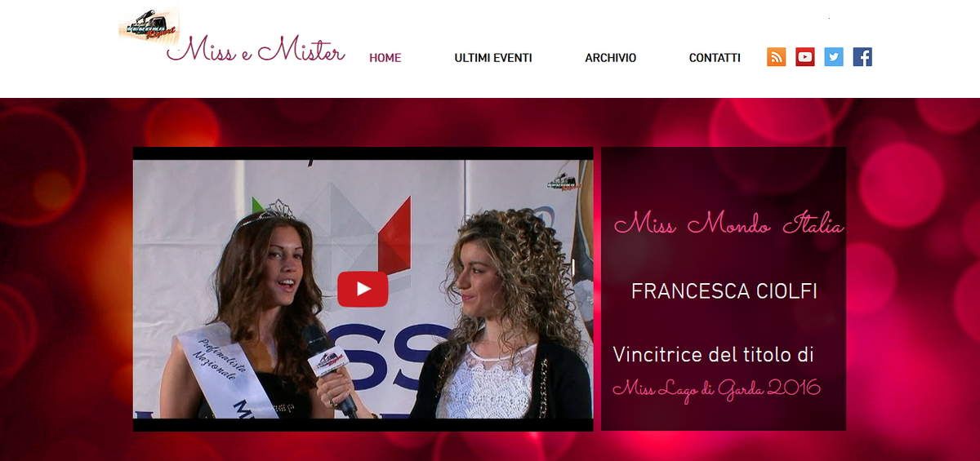Open the CONTATTI page
This screenshot has height=461, width=980.
pos(715,58)
